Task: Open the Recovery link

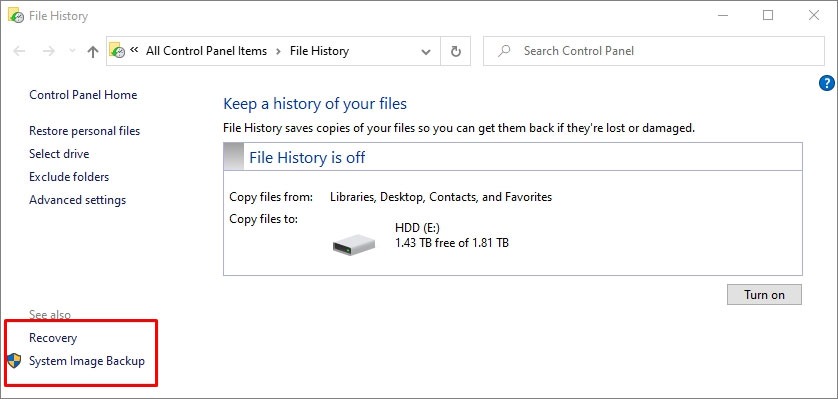Action: 53,338
